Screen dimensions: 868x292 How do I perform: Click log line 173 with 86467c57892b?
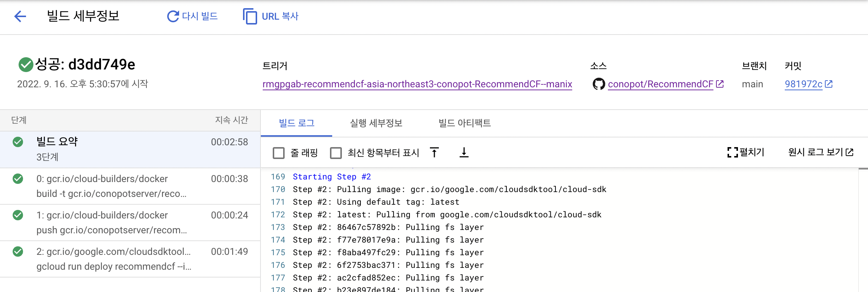pos(388,227)
